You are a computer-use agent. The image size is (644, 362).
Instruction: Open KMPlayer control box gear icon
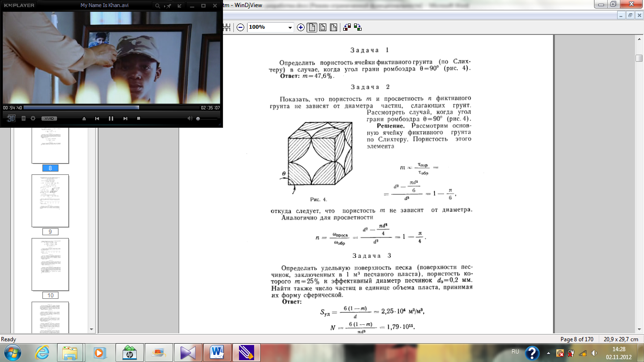coord(33,118)
